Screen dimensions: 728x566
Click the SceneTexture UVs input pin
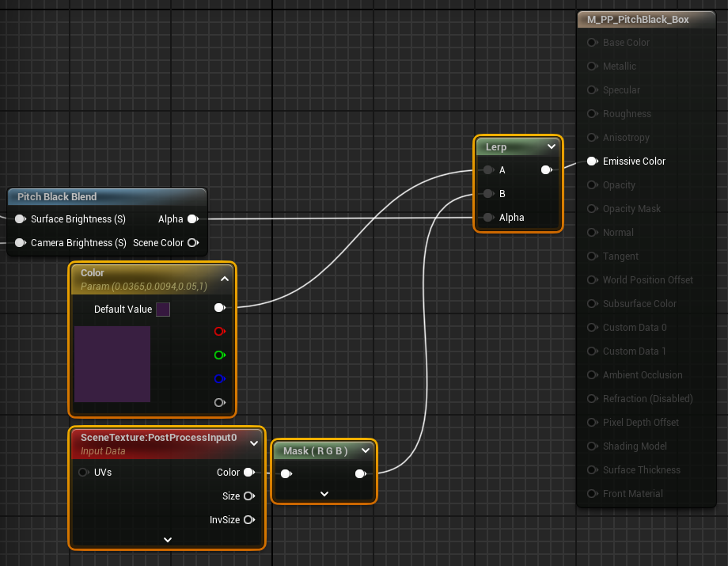click(84, 473)
